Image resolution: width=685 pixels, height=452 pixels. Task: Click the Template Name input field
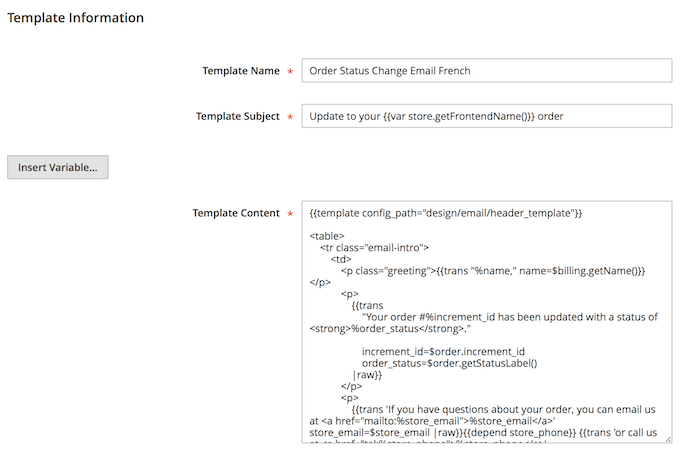486,71
